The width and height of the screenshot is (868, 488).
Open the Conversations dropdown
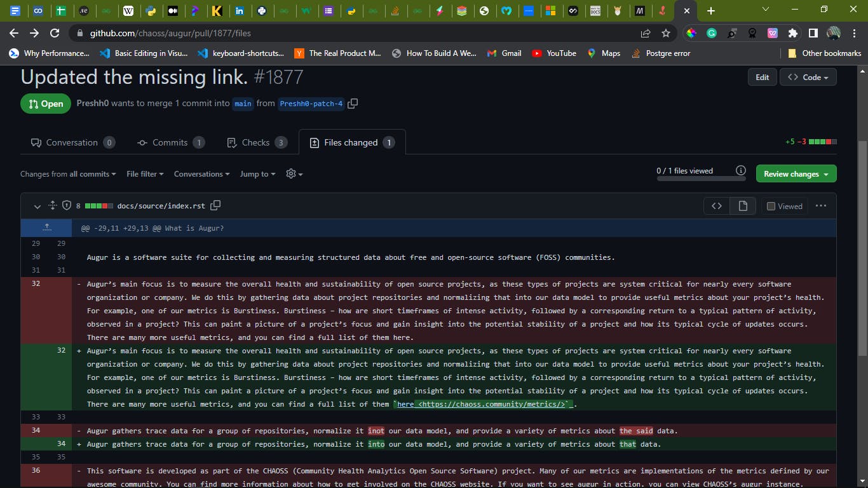(202, 174)
